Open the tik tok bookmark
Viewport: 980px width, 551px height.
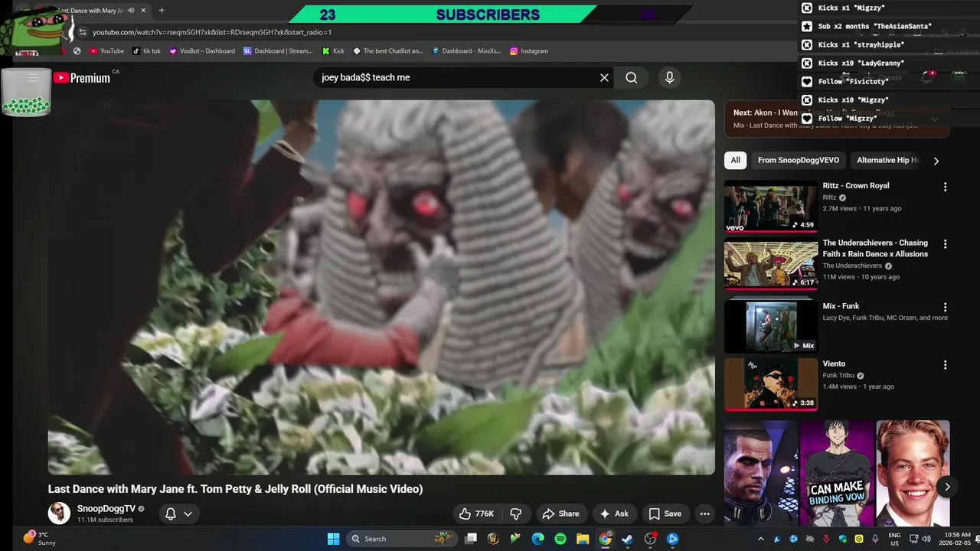click(146, 51)
